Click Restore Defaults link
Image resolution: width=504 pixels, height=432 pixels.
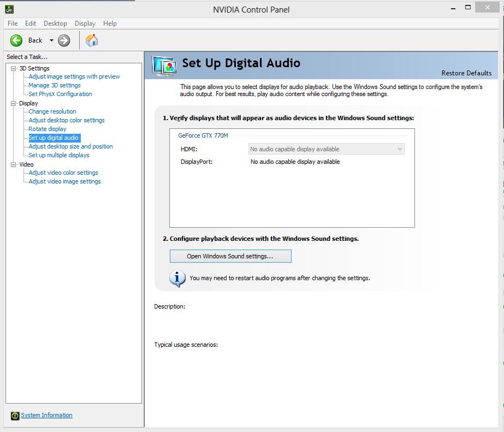tap(466, 73)
